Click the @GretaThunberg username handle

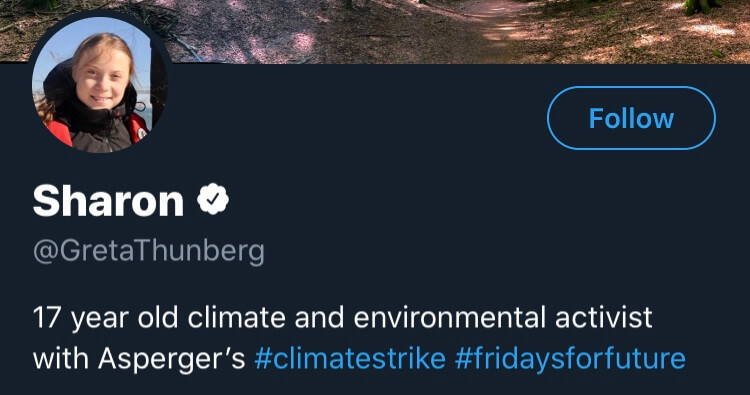tap(148, 251)
